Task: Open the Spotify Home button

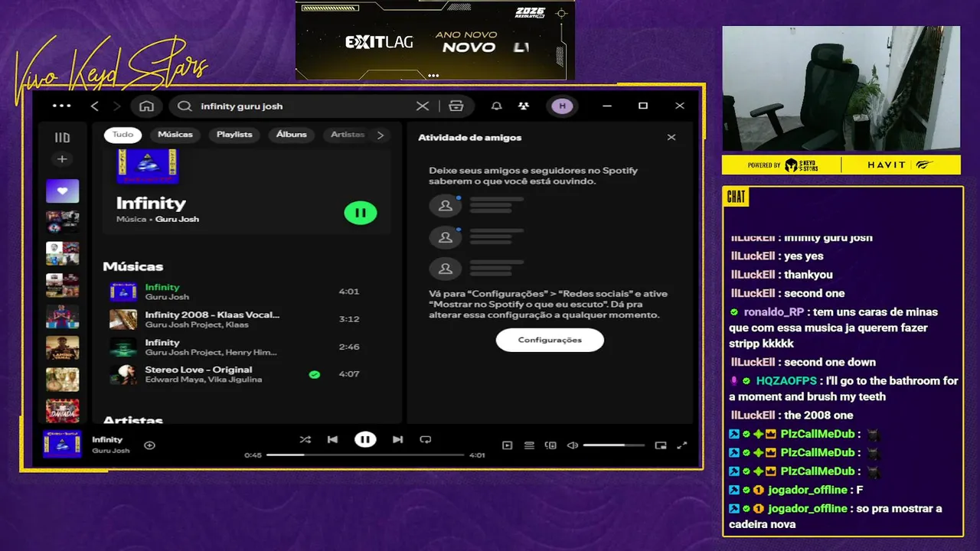Action: [x=147, y=106]
